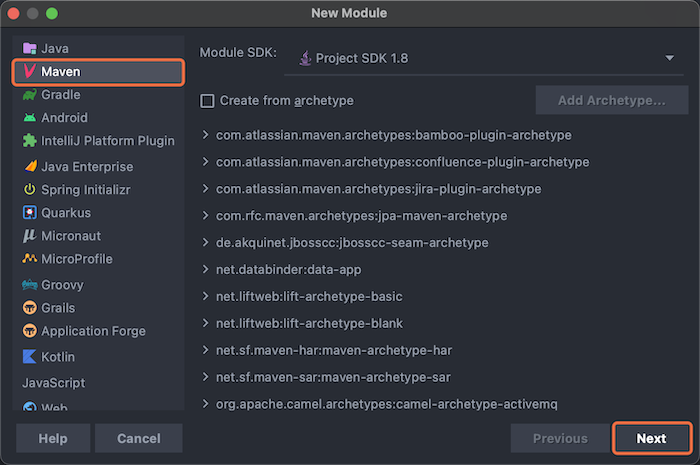Image resolution: width=700 pixels, height=465 pixels.
Task: Expand the net.databinder:data-app entry
Action: point(205,269)
